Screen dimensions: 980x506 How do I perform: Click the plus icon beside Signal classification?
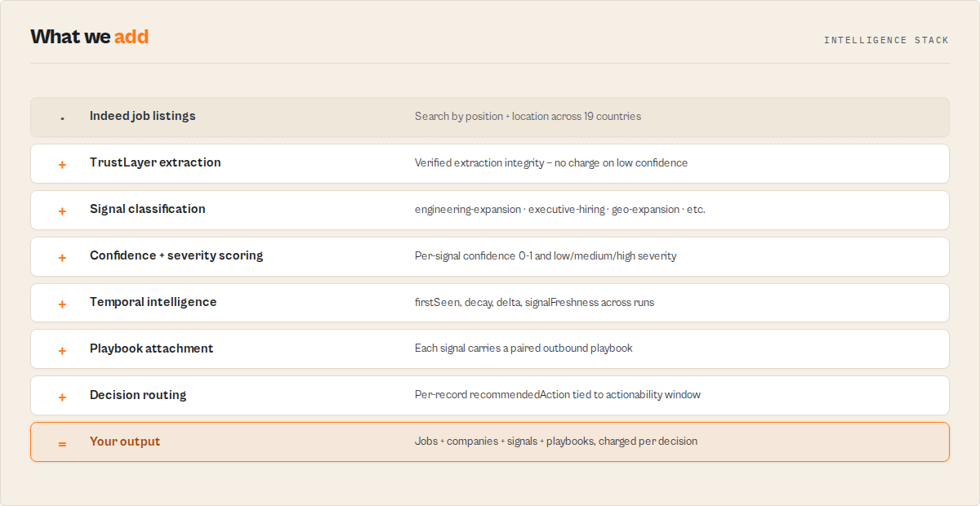pyautogui.click(x=62, y=211)
